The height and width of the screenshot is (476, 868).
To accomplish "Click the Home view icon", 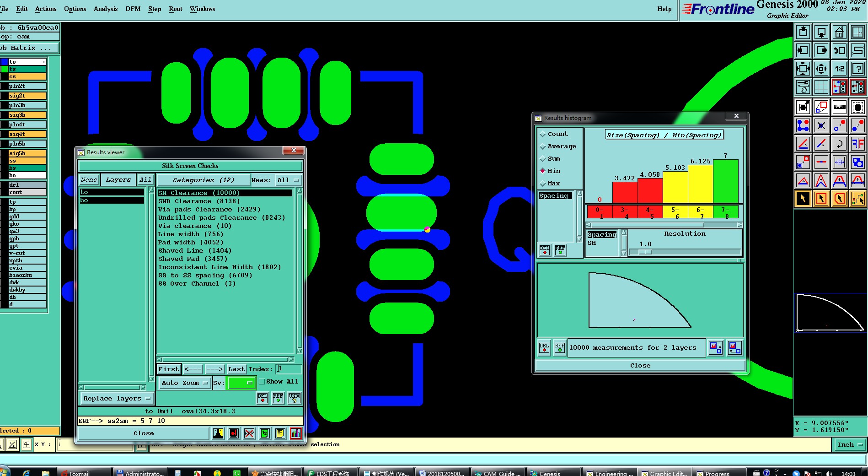I will pos(839,32).
